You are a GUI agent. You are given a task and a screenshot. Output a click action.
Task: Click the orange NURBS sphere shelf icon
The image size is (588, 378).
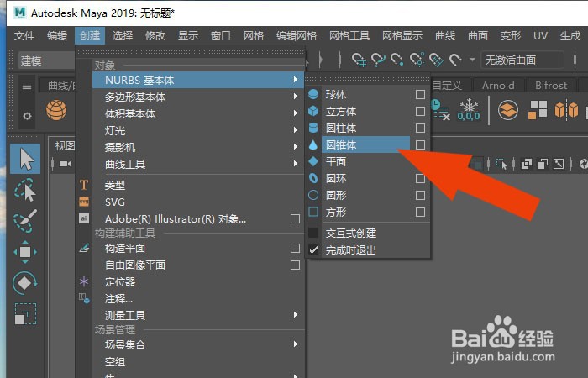point(56,110)
